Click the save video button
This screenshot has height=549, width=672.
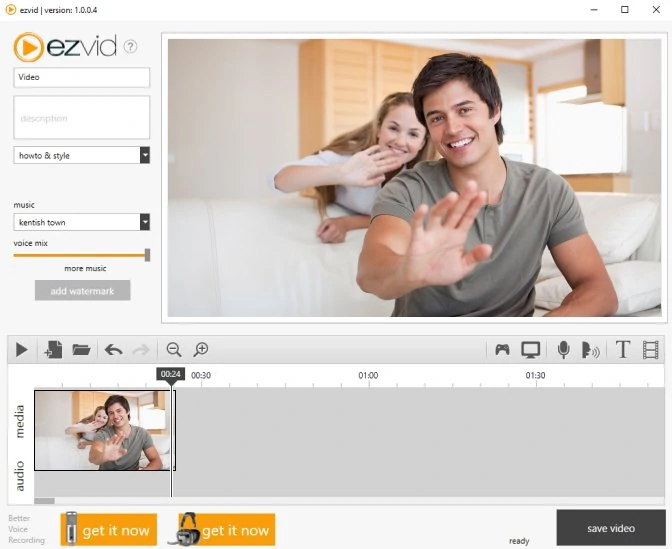click(610, 528)
